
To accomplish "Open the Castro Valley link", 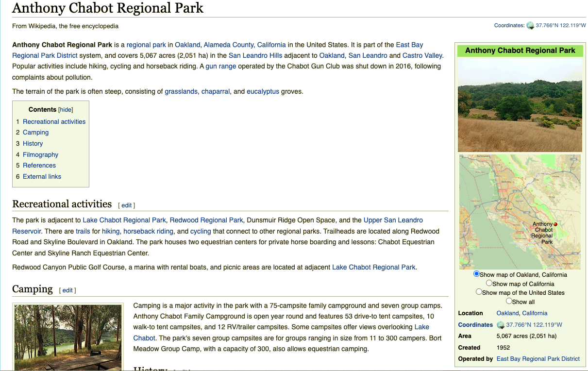I will pos(422,55).
